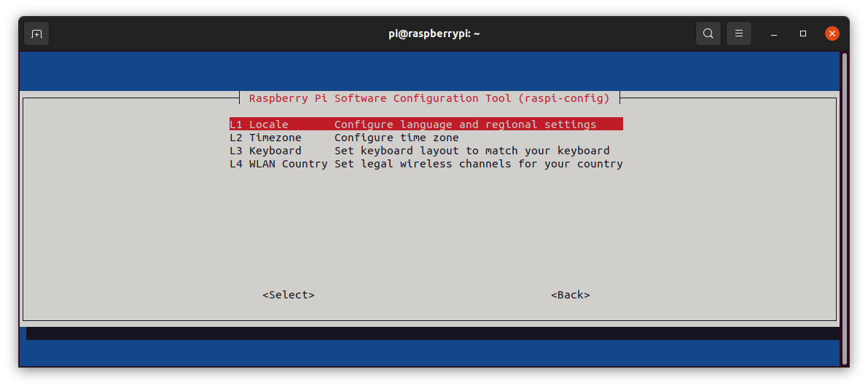This screenshot has height=388, width=868.
Task: Open a new terminal tab icon
Action: click(x=36, y=33)
